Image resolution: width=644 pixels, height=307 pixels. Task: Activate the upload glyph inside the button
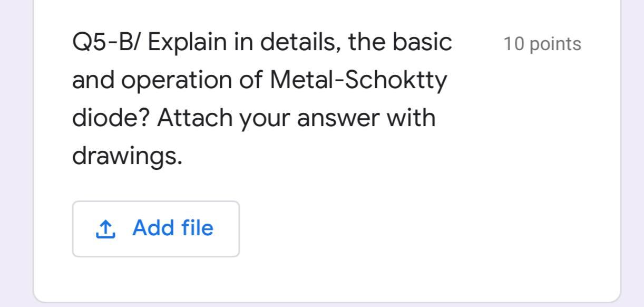pos(106,228)
